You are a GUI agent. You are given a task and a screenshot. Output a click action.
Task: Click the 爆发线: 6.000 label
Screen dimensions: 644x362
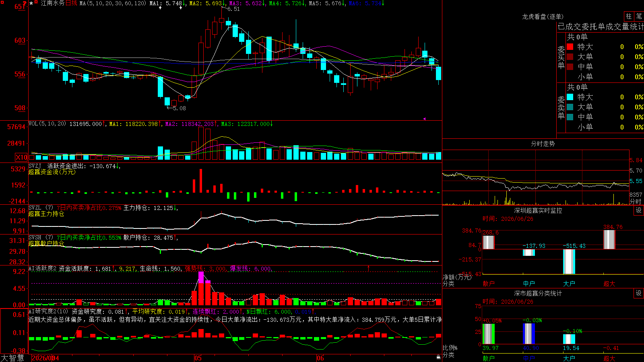(x=250, y=268)
